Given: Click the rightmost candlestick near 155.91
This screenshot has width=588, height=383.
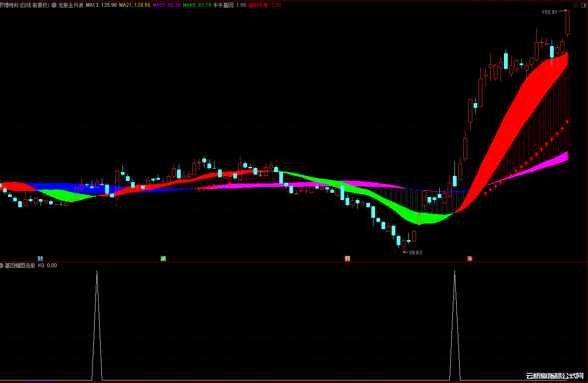Looking at the screenshot, I should coord(567,23).
